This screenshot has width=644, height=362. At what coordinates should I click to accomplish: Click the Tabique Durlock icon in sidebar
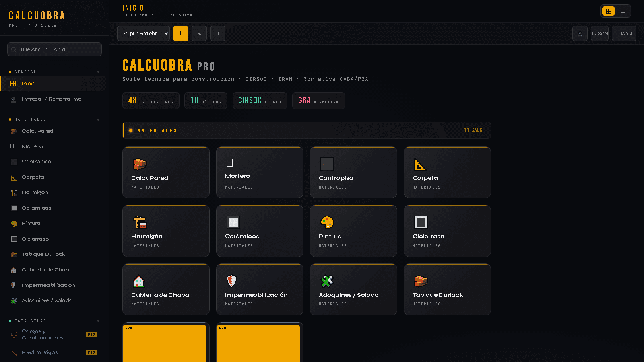pos(14,254)
